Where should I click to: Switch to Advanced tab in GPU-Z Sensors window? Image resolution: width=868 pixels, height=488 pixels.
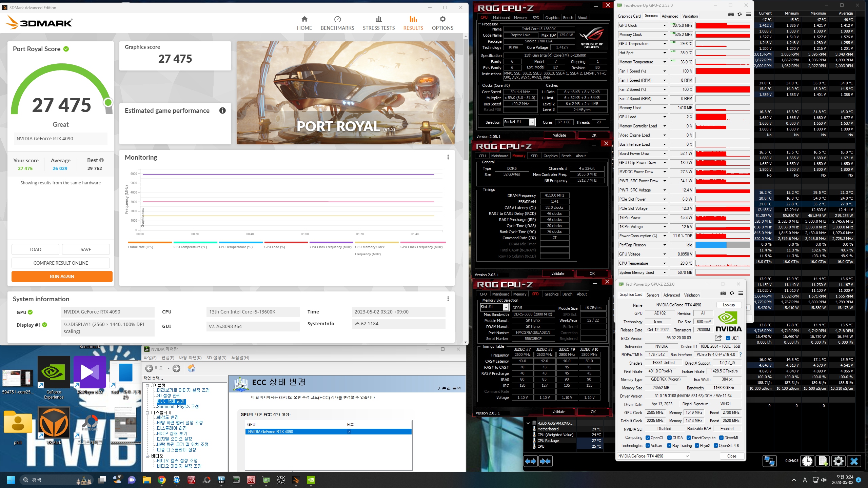[x=670, y=16]
